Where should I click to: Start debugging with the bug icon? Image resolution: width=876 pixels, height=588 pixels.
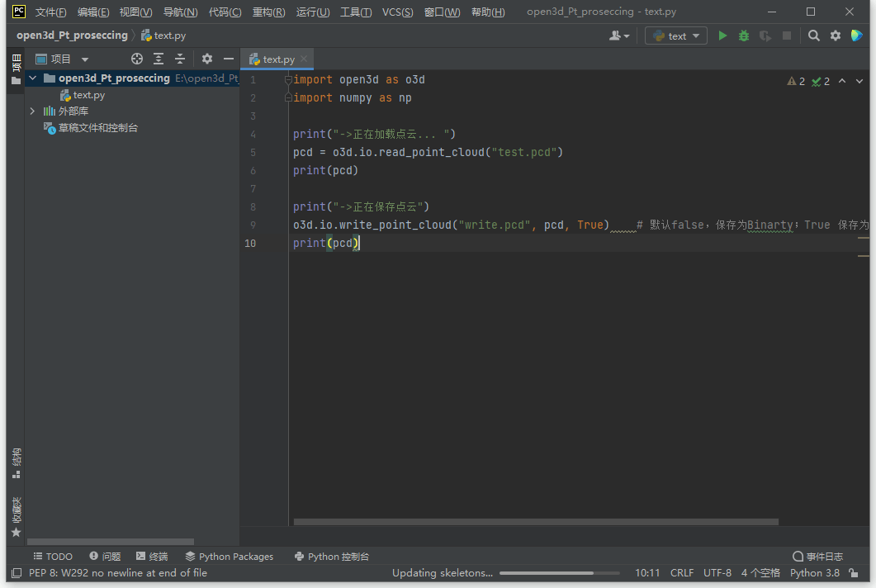(744, 36)
